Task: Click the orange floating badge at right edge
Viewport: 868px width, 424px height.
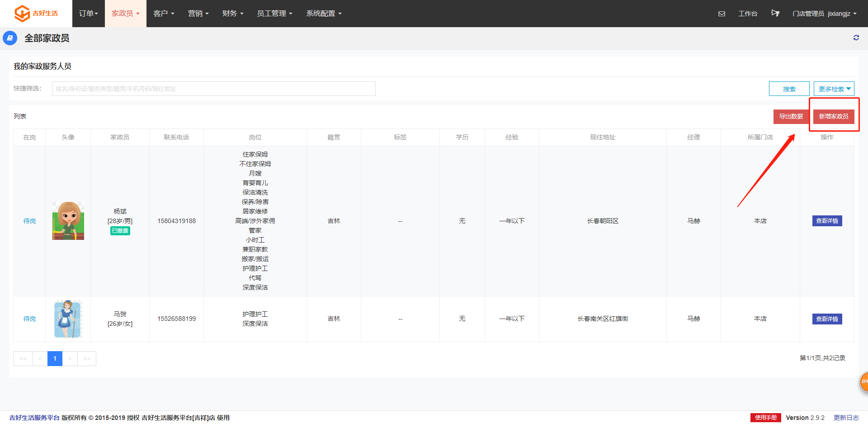Action: (863, 381)
